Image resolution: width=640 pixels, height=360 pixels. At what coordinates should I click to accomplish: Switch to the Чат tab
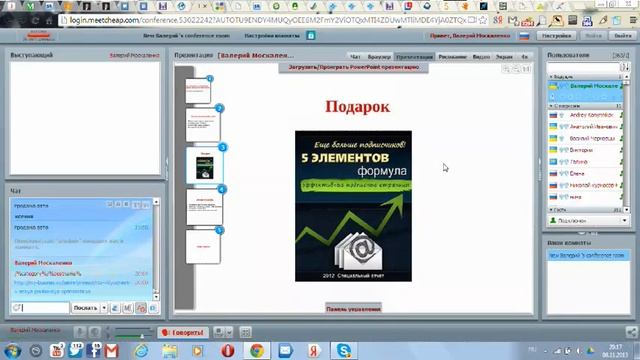[355, 57]
